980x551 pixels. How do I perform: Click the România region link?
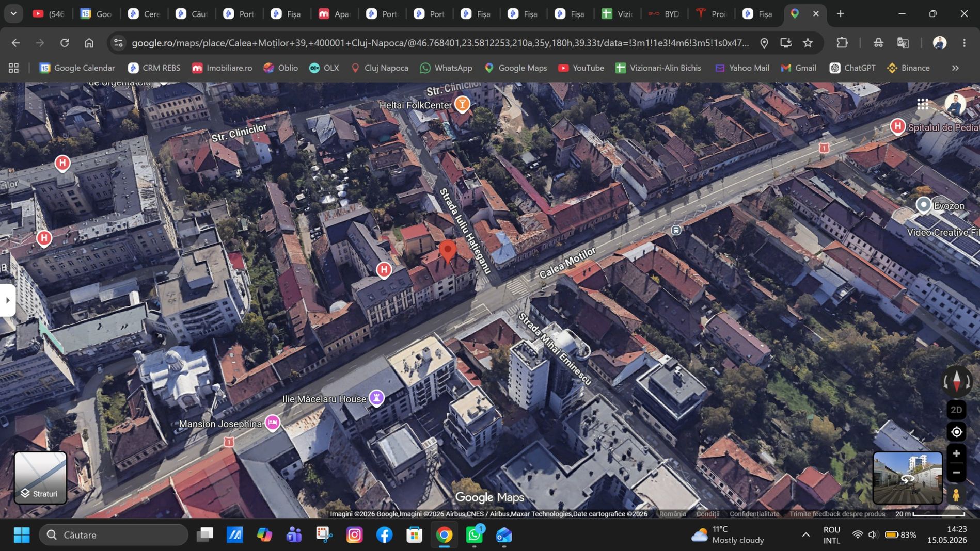(672, 514)
